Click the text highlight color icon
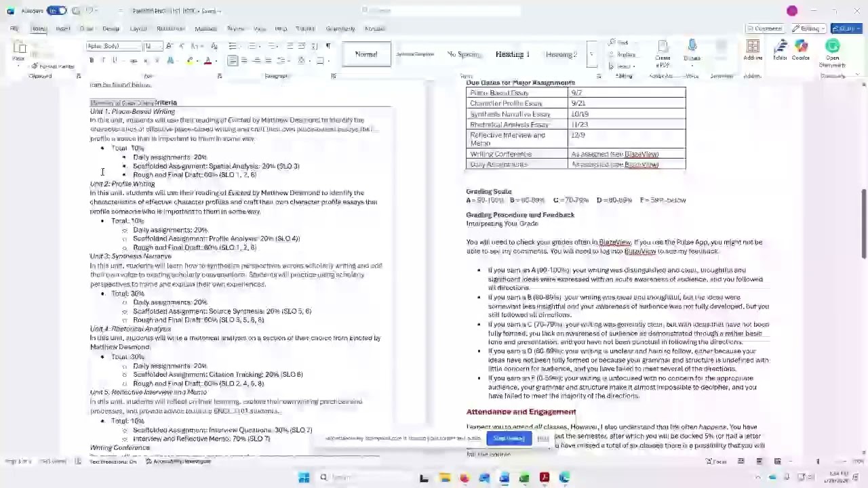868x488 pixels. click(190, 61)
